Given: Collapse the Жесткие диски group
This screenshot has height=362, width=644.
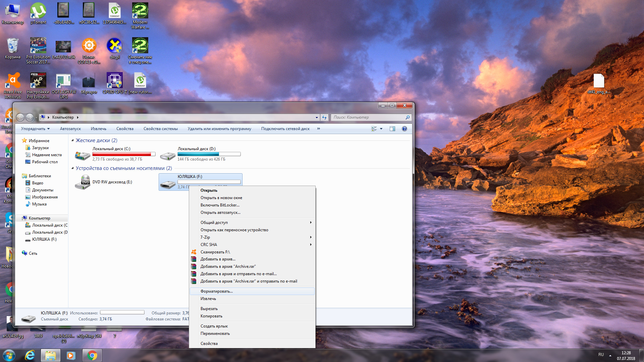Looking at the screenshot, I should click(x=72, y=140).
